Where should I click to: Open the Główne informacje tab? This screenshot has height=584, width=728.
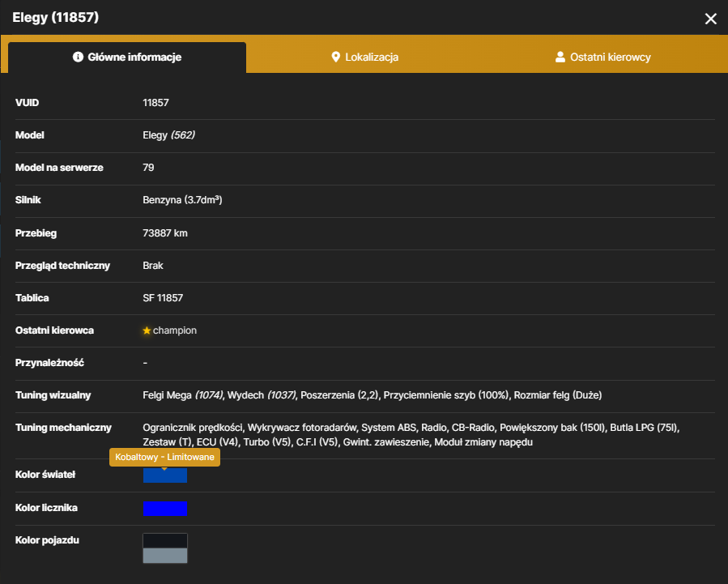127,57
